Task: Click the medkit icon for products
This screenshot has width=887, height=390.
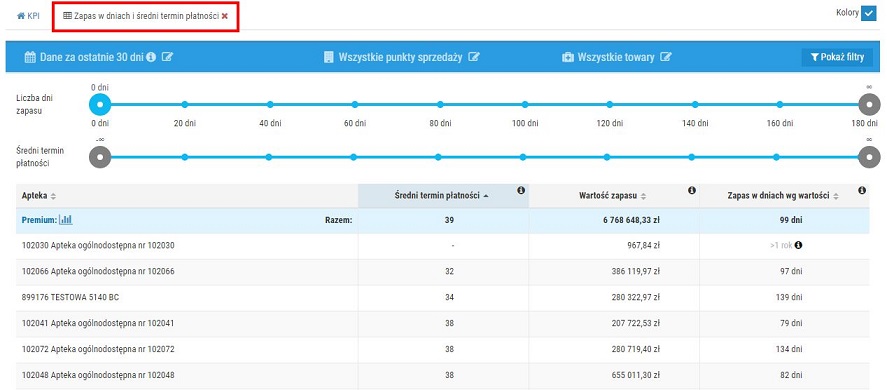Action: pos(567,57)
